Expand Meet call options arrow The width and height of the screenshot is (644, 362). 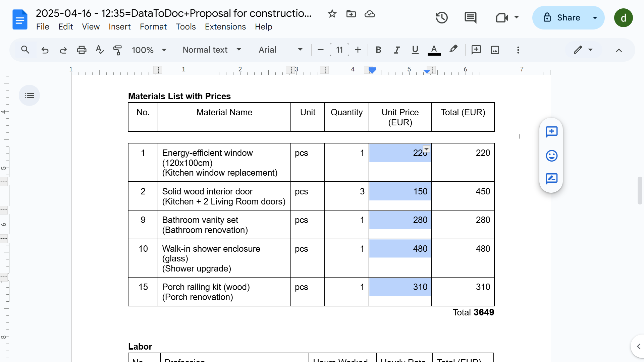click(517, 17)
